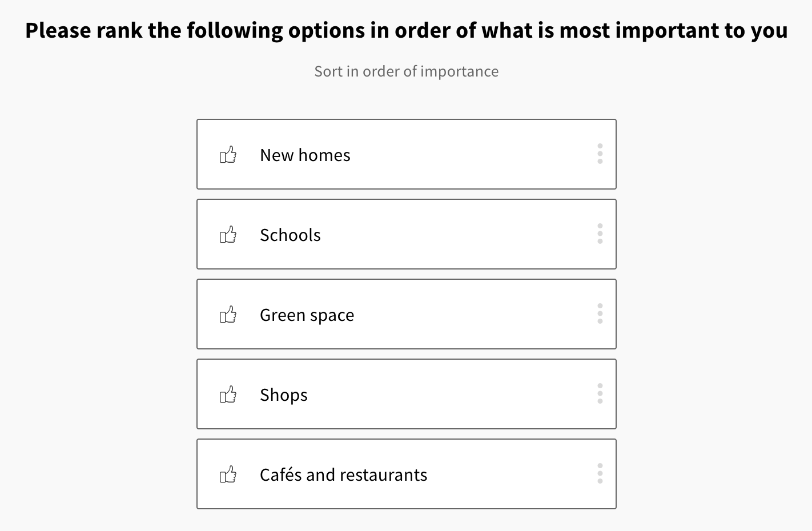Select the Green space label text
The height and width of the screenshot is (531, 812).
pyautogui.click(x=307, y=315)
